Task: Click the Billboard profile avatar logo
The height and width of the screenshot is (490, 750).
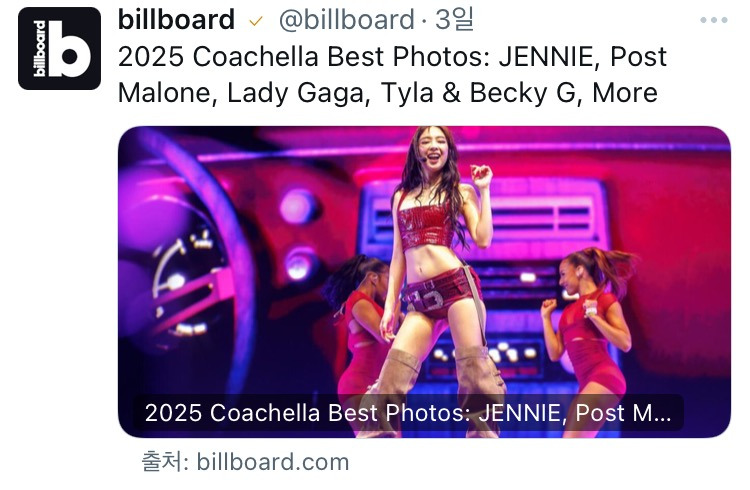Action: [x=59, y=48]
